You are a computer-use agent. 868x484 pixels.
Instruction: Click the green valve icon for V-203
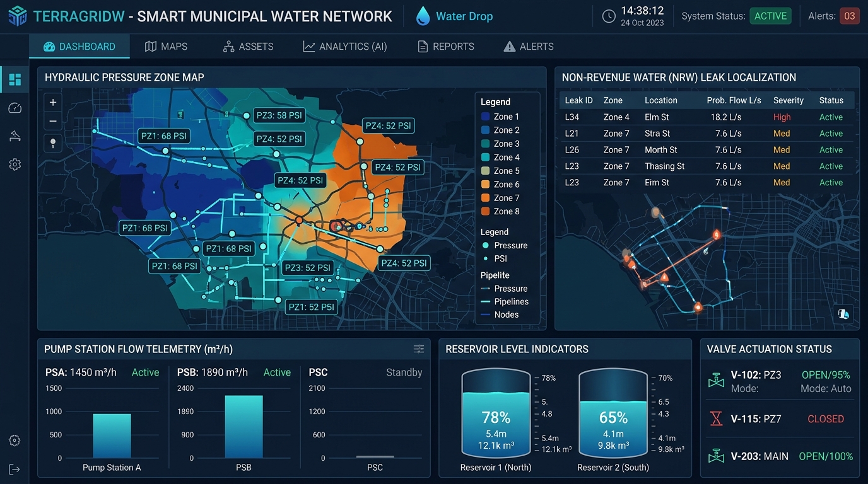[x=716, y=456]
